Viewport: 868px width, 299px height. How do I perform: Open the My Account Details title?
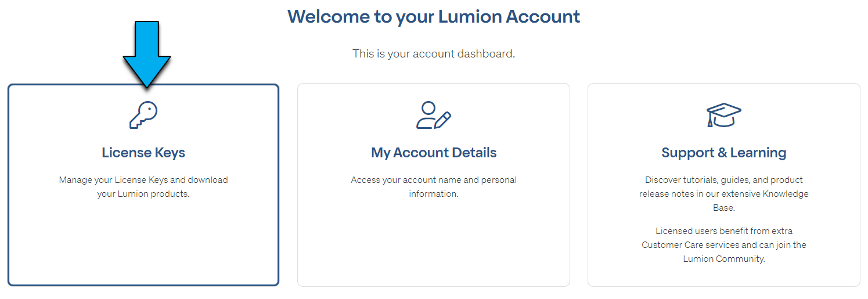point(434,153)
